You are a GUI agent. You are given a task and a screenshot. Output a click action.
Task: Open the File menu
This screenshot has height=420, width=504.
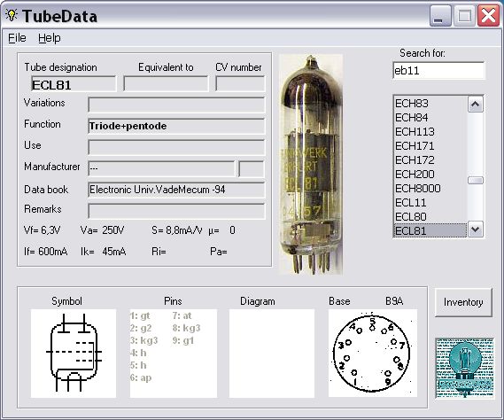(x=17, y=38)
